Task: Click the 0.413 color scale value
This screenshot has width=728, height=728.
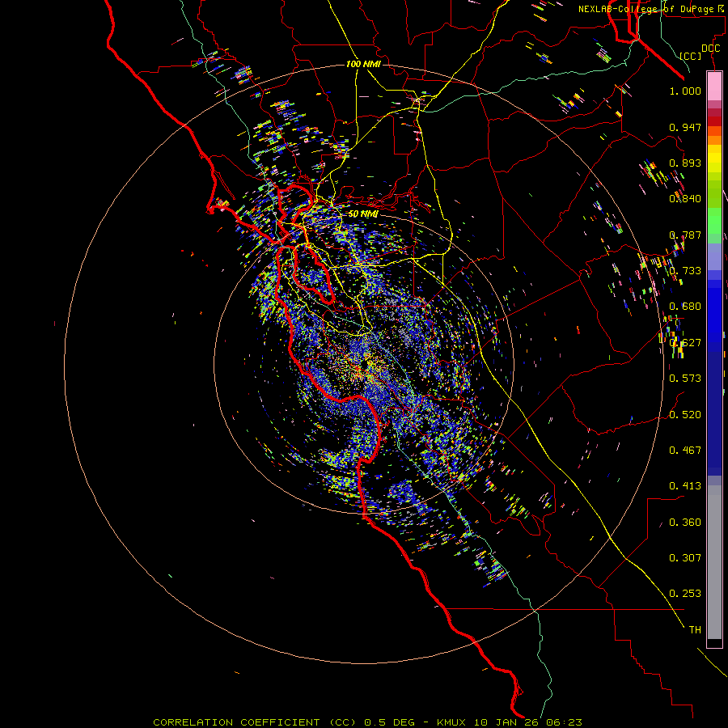Action: pyautogui.click(x=685, y=486)
